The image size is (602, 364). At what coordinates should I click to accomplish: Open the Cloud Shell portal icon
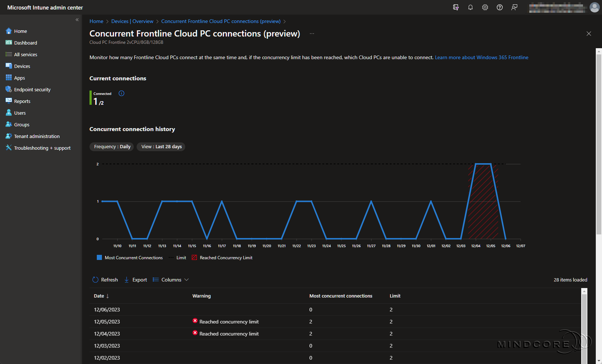456,7
